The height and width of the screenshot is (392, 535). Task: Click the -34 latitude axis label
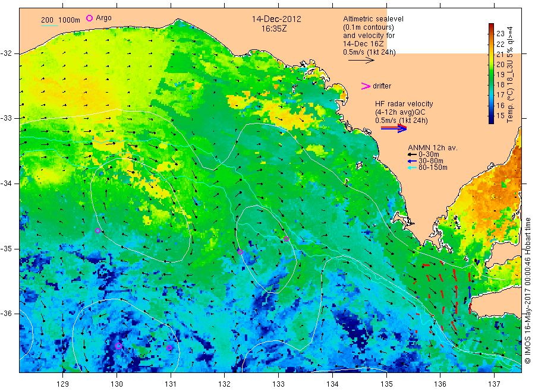7,184
